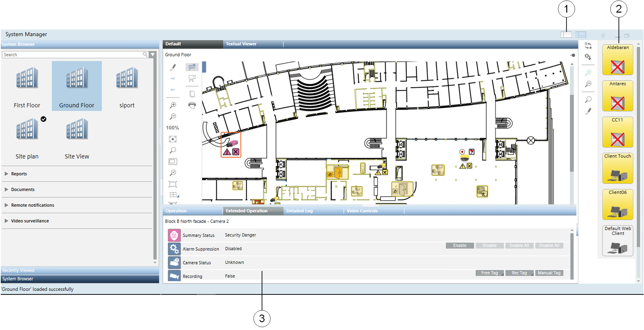Viewport: 644px width, 330px height.
Task: Select the pencil edit tool in graphics toolbar
Action: point(173,67)
